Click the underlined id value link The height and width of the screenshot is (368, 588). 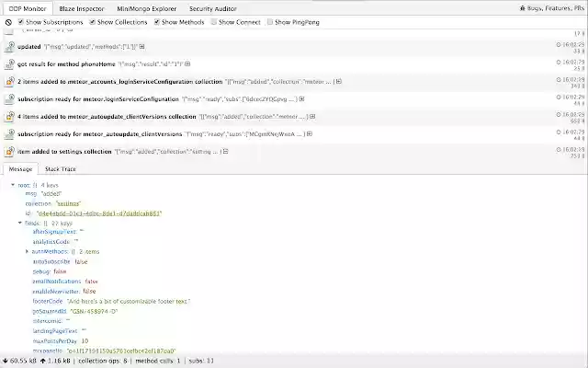99,213
